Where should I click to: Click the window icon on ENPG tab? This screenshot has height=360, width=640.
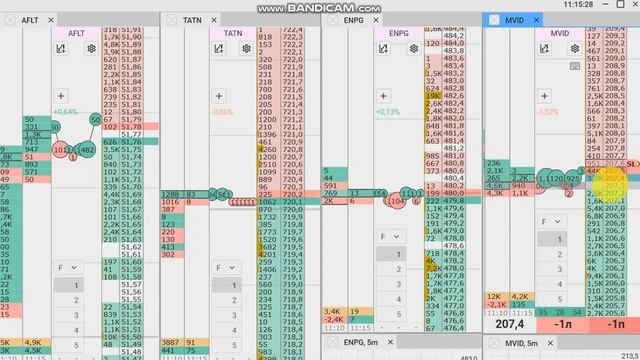click(x=333, y=20)
